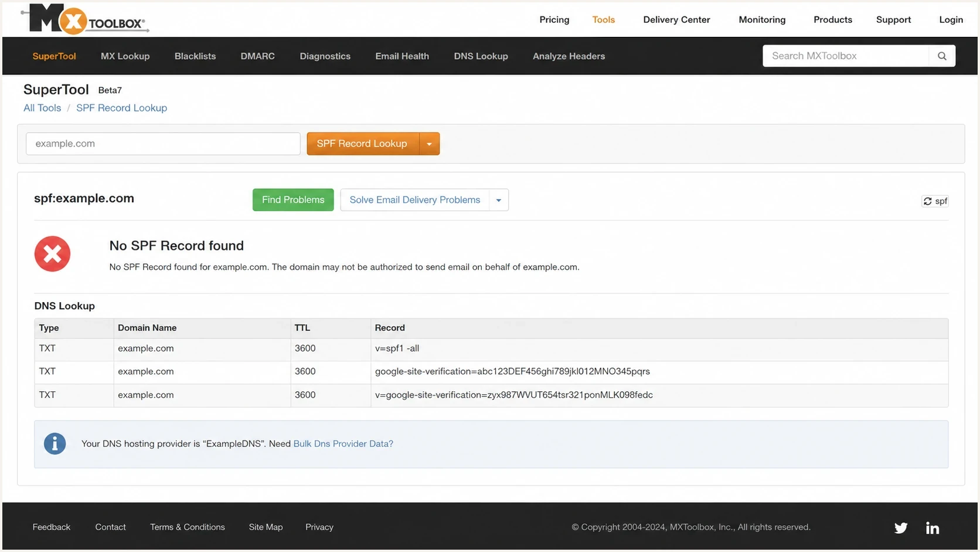
Task: Select record starting google-site-verification=abc123
Action: coord(659,372)
